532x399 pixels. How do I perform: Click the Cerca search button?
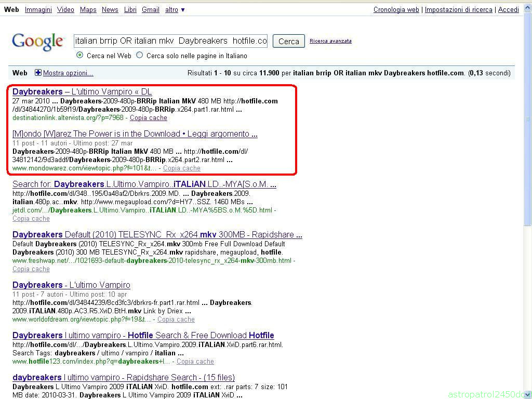289,42
